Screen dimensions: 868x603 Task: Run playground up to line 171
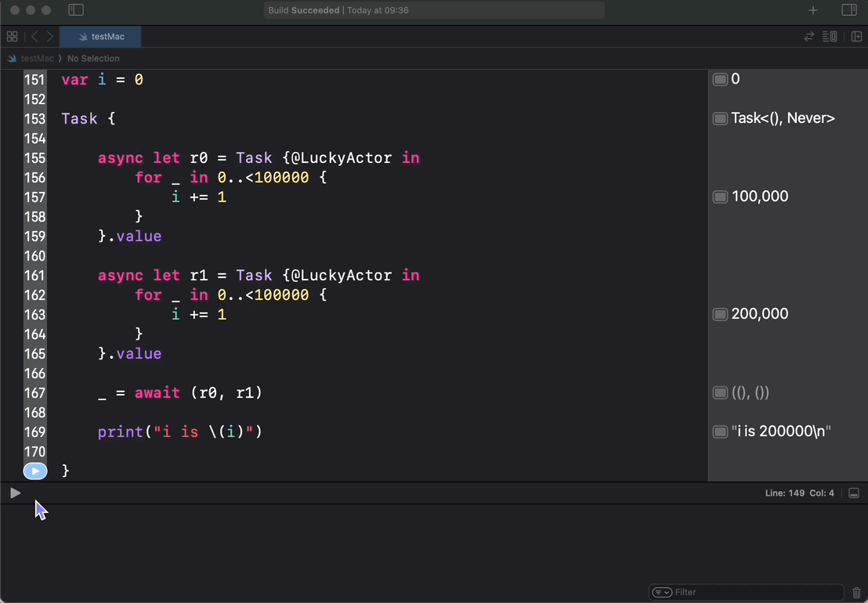click(x=35, y=471)
